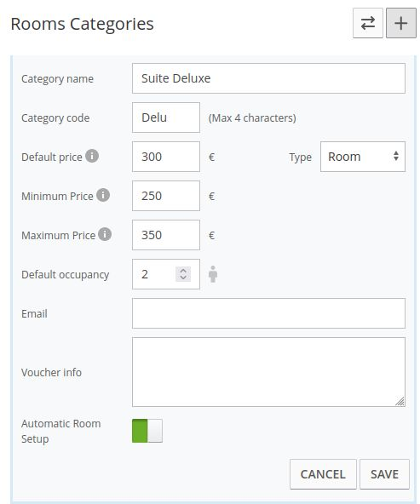Click the person icon beside occupancy

[213, 274]
